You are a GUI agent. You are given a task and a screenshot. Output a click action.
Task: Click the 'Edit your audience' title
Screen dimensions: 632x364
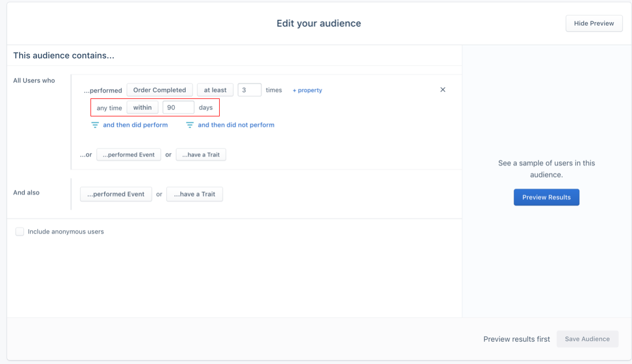(319, 23)
